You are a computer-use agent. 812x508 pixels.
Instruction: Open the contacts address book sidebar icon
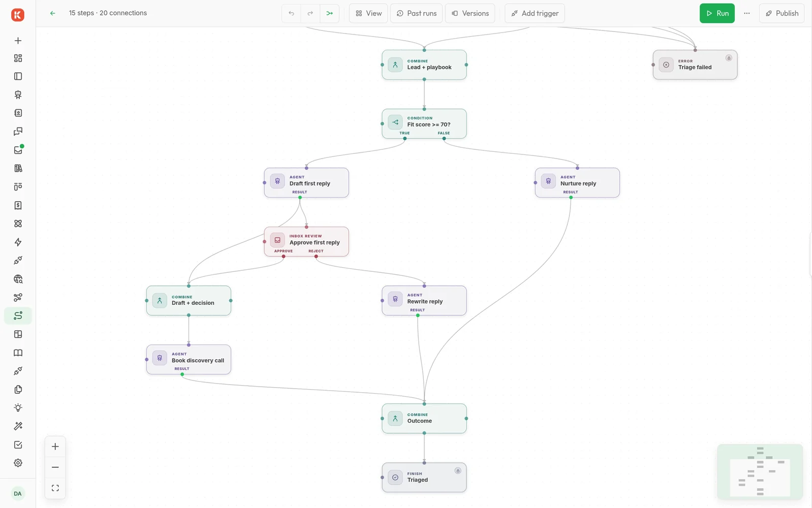click(x=18, y=113)
